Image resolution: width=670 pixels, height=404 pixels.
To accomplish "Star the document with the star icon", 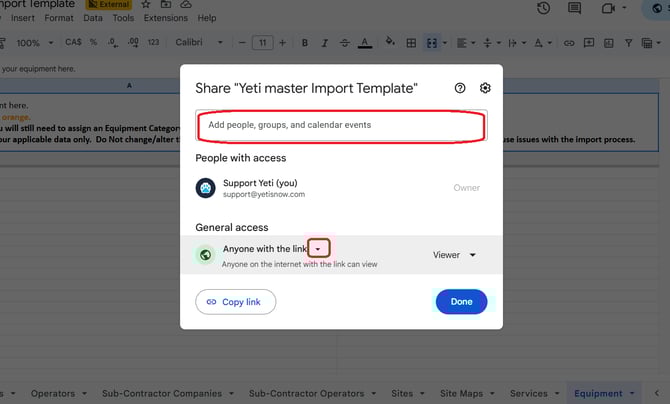I will [146, 5].
